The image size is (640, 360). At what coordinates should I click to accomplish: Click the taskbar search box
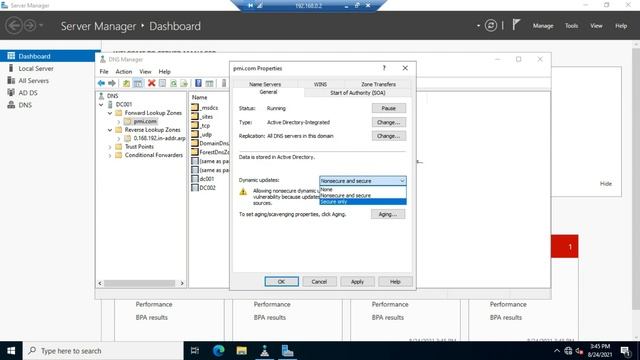pos(103,351)
